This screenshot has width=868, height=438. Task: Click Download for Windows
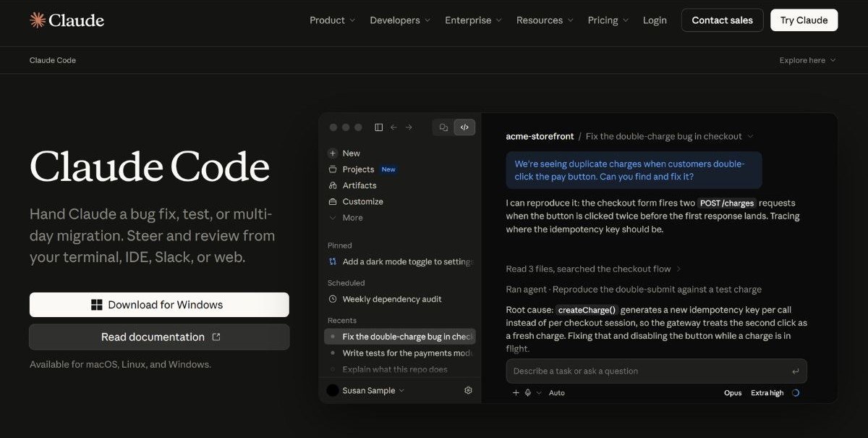point(159,305)
